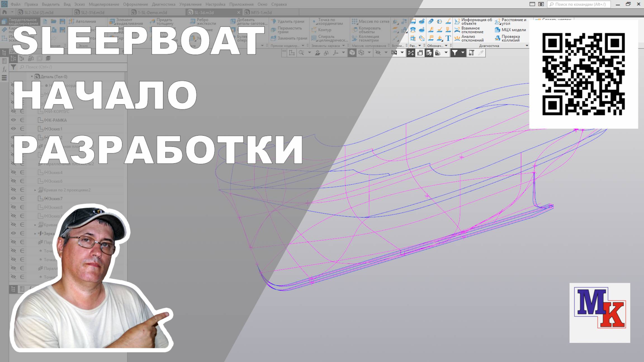Click the text annotation T icon
The image size is (644, 362).
click(448, 38)
